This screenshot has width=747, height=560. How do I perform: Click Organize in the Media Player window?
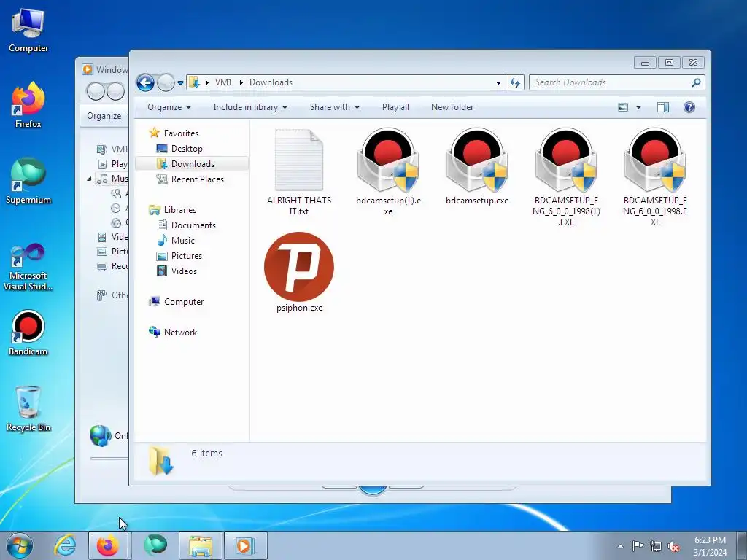[x=104, y=116]
